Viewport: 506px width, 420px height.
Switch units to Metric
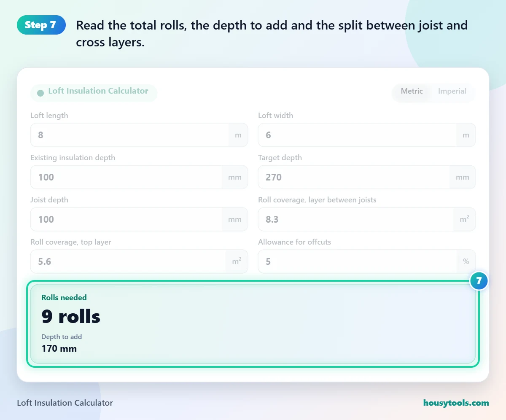click(x=412, y=91)
